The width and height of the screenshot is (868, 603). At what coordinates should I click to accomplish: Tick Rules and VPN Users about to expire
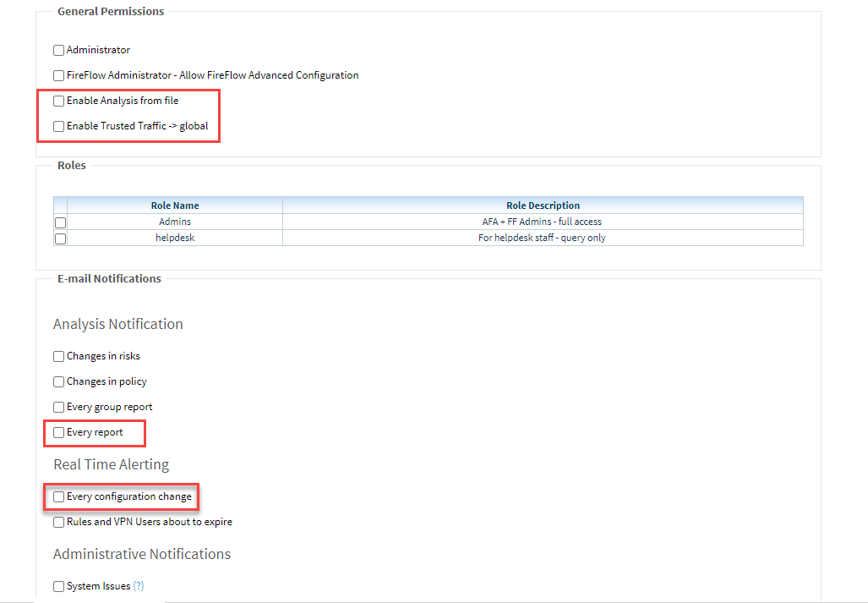[x=58, y=522]
